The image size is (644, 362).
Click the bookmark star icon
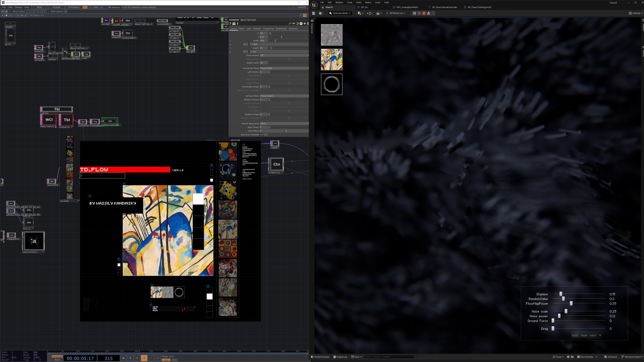(x=22, y=15)
